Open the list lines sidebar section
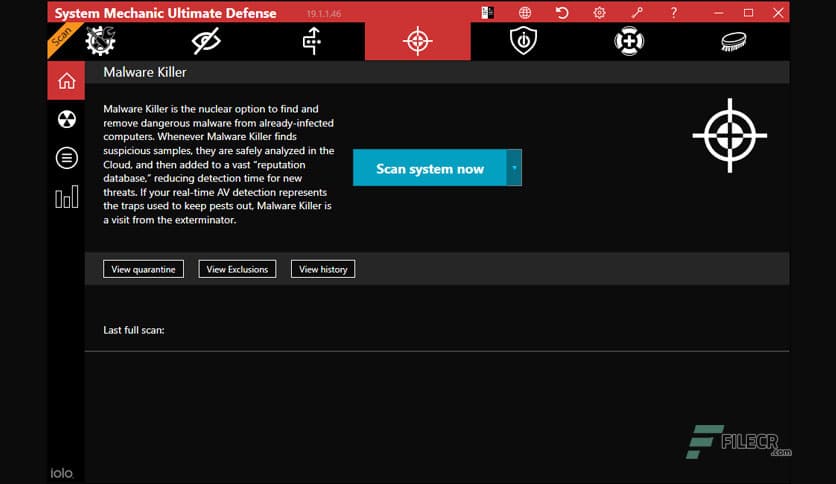The image size is (836, 484). coord(67,158)
